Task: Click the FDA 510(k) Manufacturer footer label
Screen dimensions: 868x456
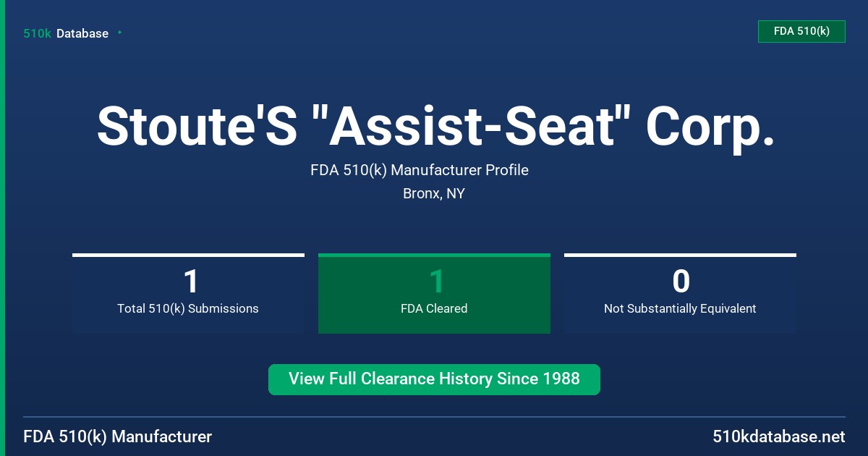Action: 118,436
